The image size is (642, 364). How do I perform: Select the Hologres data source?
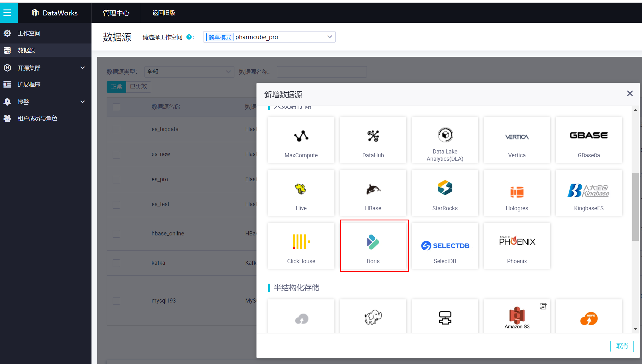(517, 193)
